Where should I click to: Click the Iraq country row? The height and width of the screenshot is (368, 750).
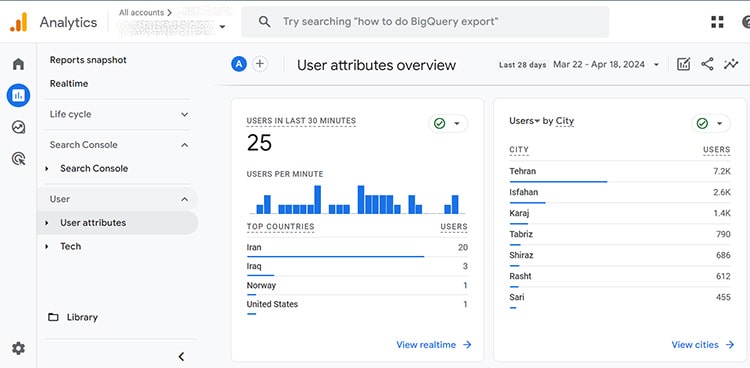point(357,267)
